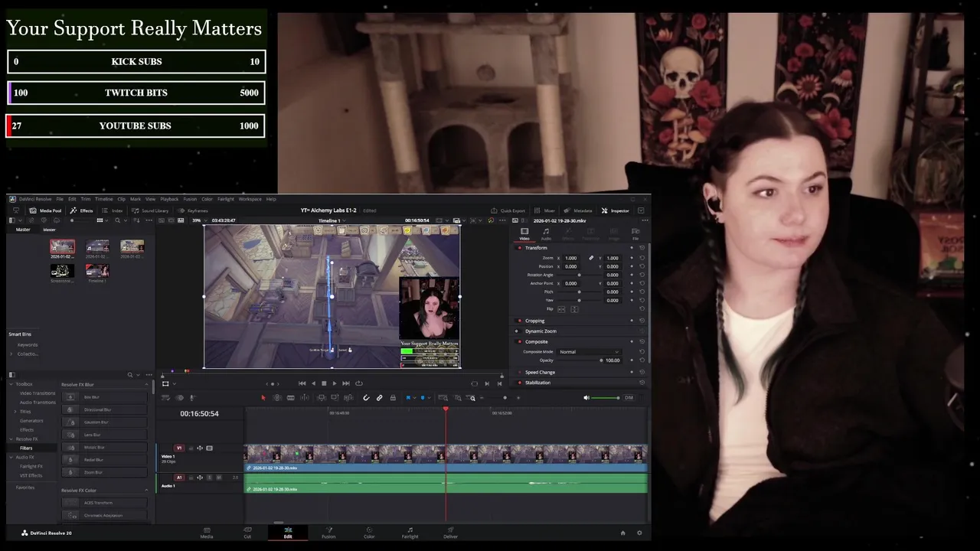
Task: Select the arrow selection mode tool
Action: 263,398
